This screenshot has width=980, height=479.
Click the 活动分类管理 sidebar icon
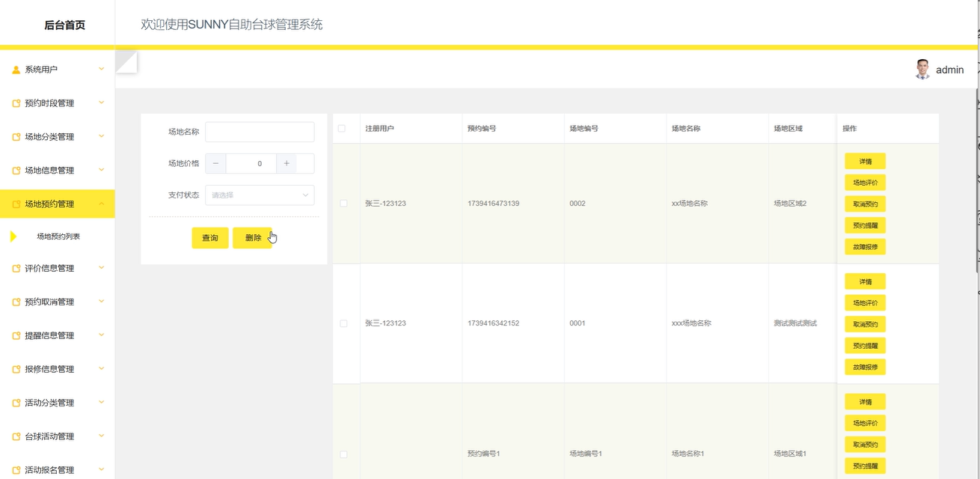[x=16, y=403]
